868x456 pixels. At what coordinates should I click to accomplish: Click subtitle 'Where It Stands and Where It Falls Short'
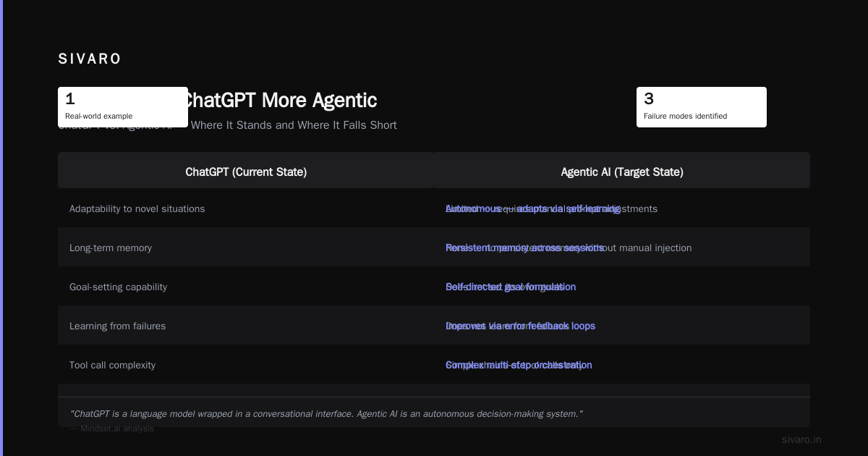point(294,125)
